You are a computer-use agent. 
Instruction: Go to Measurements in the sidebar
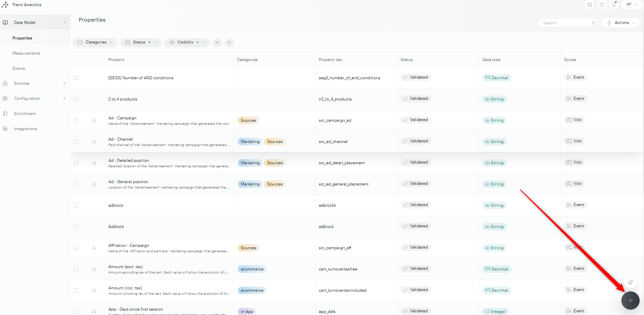[26, 53]
